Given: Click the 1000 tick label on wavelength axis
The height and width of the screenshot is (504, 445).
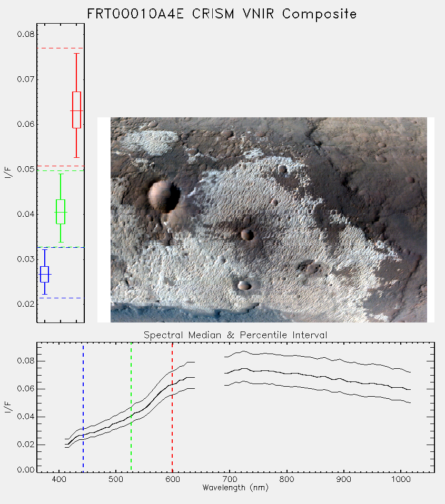Looking at the screenshot, I should (401, 479).
